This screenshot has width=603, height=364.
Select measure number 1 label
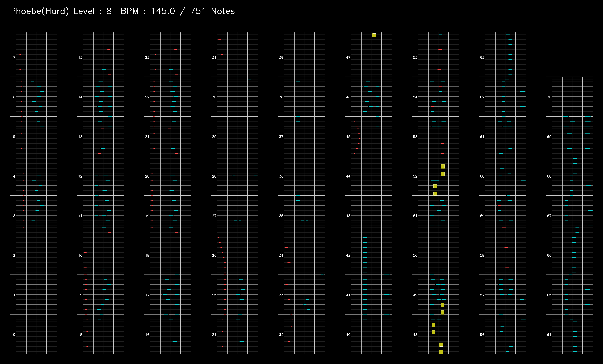tap(14, 295)
